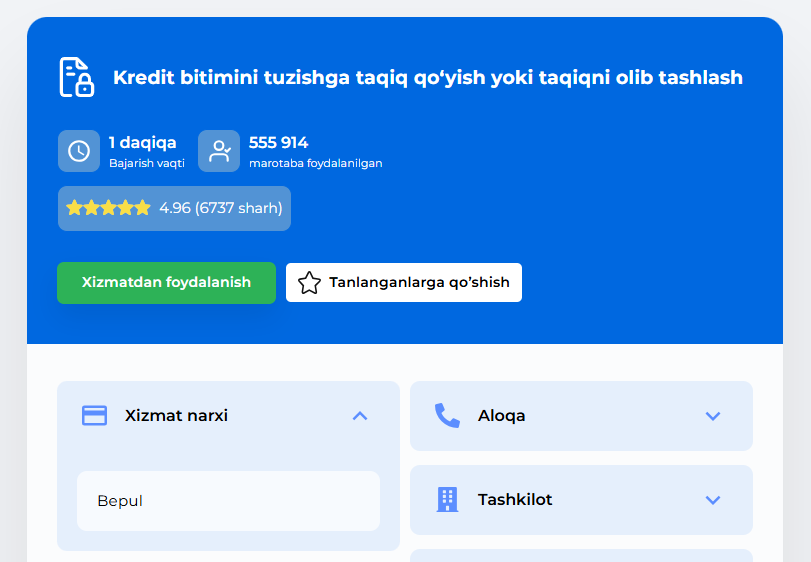Click the 555 914 usage count
This screenshot has width=811, height=562.
point(278,142)
